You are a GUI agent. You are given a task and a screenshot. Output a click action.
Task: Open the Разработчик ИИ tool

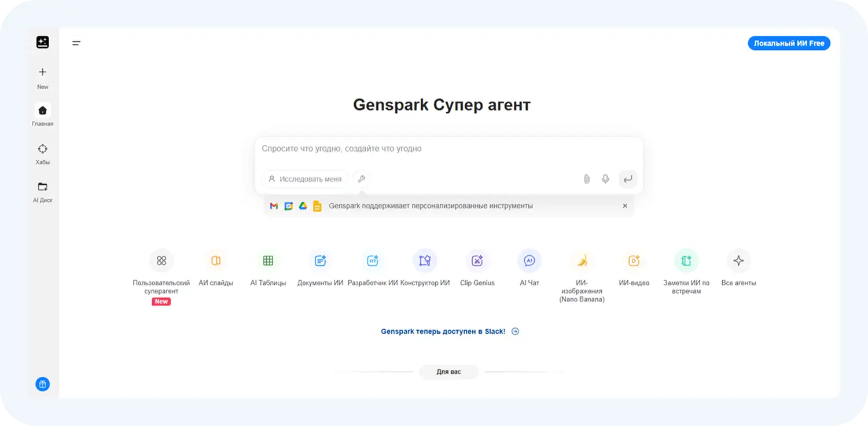(373, 260)
